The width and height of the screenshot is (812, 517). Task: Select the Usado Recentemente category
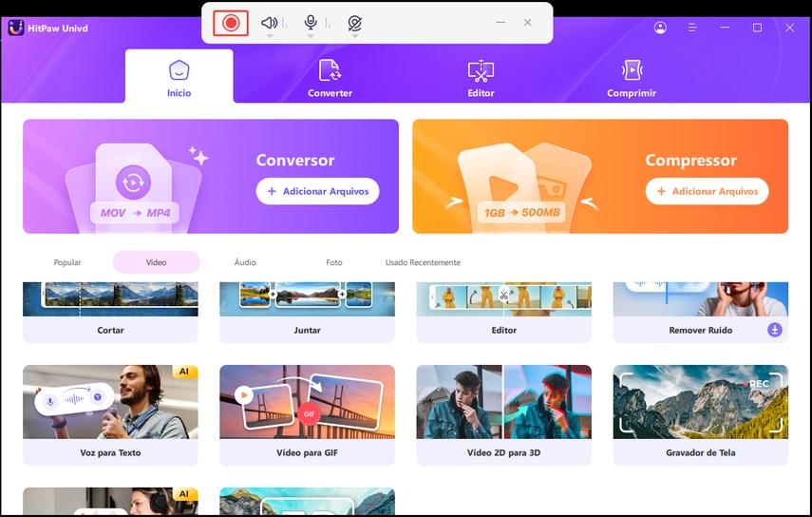point(423,262)
